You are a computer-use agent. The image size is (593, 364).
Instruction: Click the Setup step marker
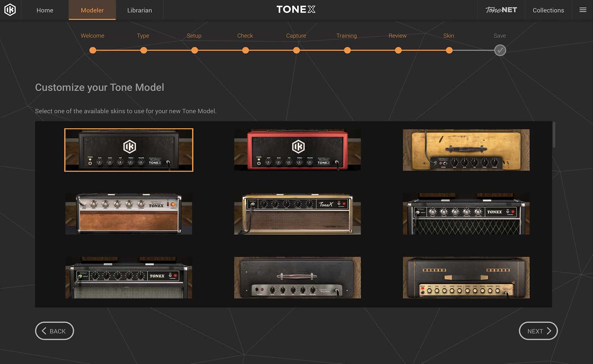coord(195,50)
